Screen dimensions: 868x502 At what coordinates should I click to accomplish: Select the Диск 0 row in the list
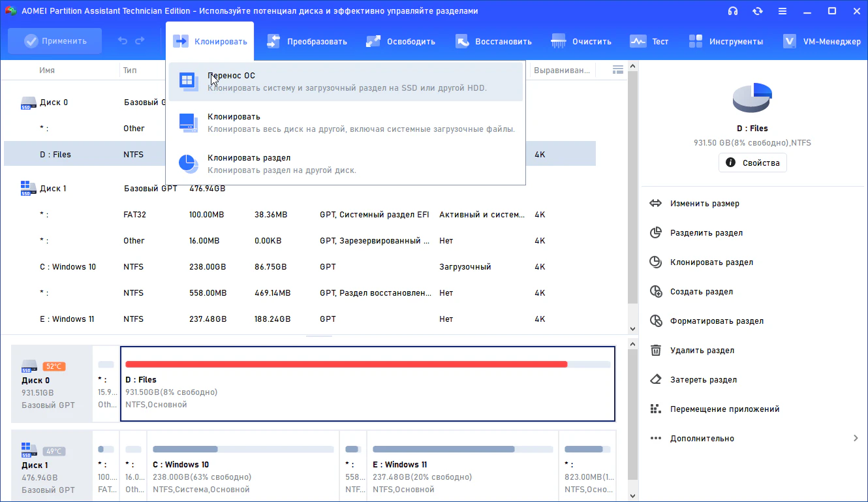tap(300, 102)
